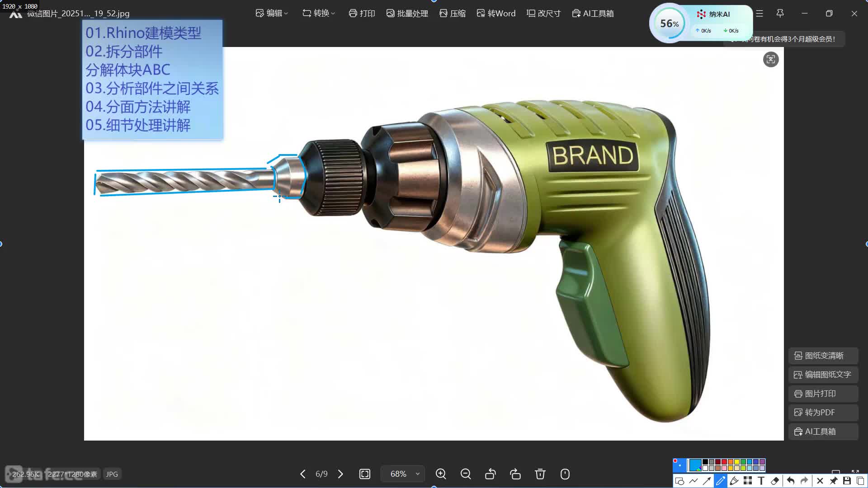868x488 pixels.
Task: Expand the 编辑 menu dropdown
Action: (272, 14)
